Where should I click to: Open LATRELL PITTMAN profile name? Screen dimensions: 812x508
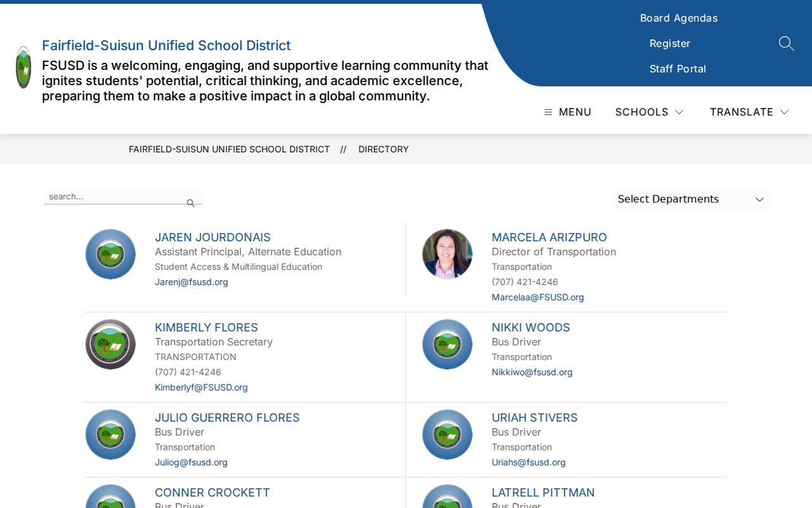[x=543, y=492]
